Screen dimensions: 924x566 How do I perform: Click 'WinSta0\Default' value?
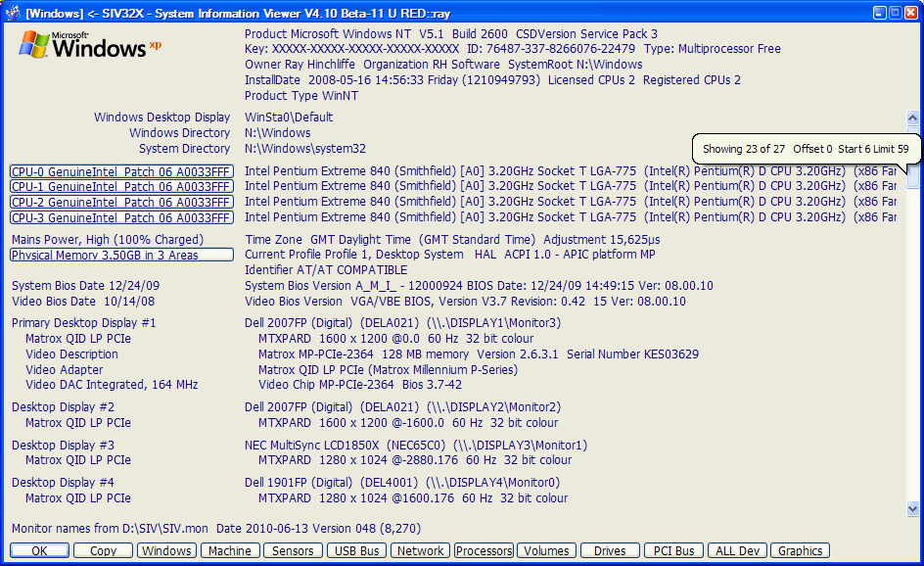coord(289,117)
